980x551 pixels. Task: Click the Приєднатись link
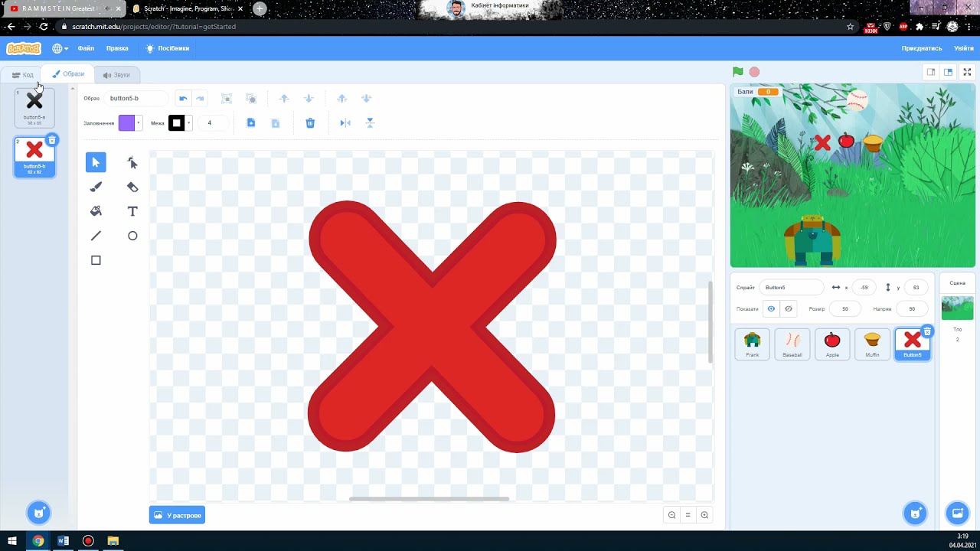tap(922, 48)
